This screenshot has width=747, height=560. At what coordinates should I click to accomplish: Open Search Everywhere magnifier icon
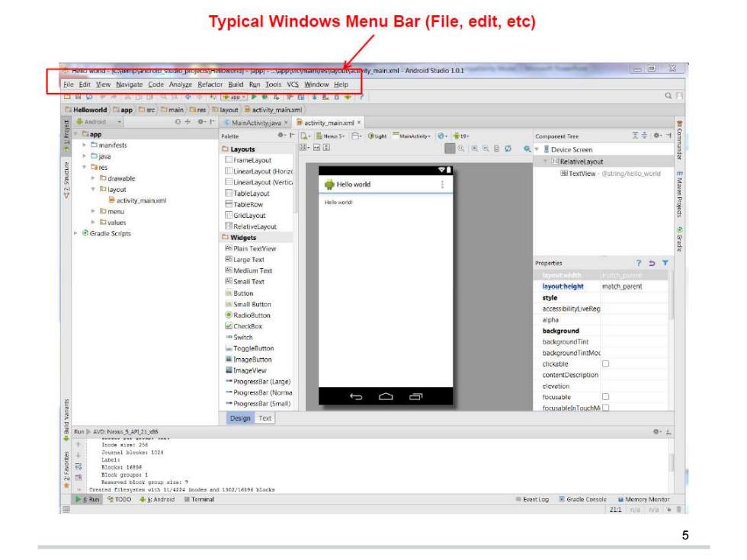tap(668, 96)
